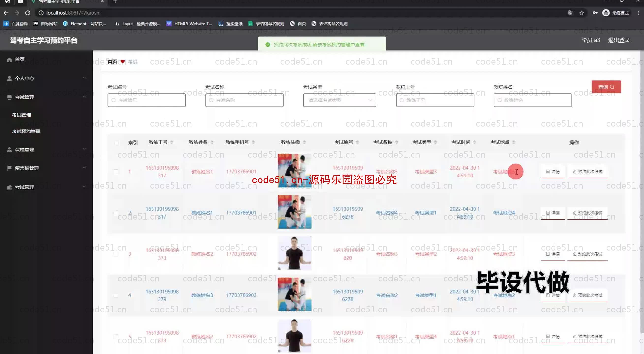Click 考试 tab in breadcrumb
Viewport: 644px width, 354px height.
(133, 61)
